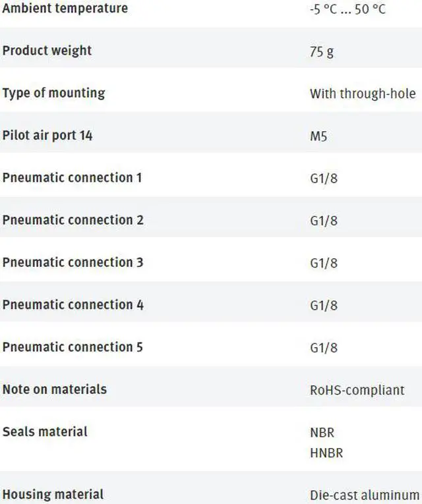Click the Seals material label
The width and height of the screenshot is (422, 504).
tap(45, 432)
